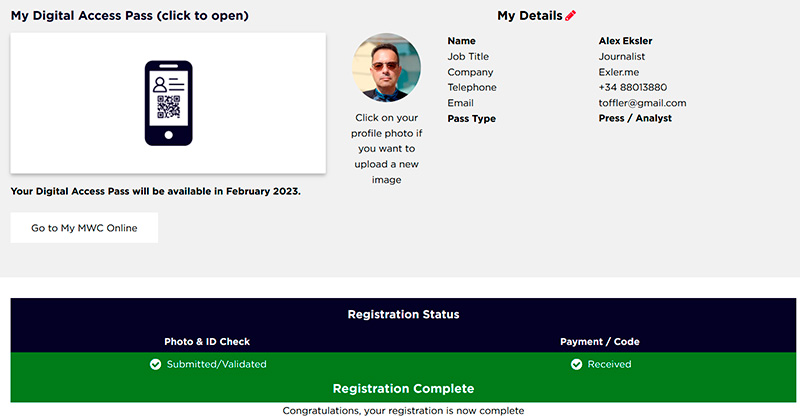Select the email toffler@gmail.com
Image resolution: width=800 pixels, height=419 pixels.
tap(642, 103)
